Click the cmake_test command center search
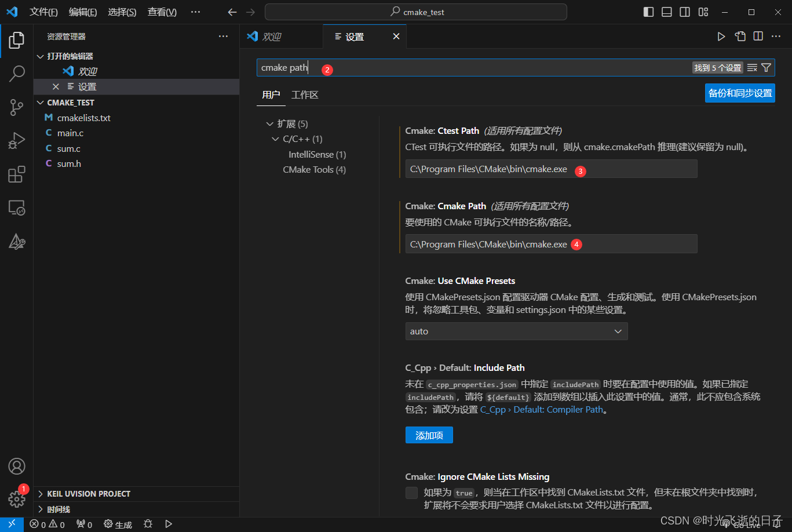The image size is (792, 532). coord(416,12)
